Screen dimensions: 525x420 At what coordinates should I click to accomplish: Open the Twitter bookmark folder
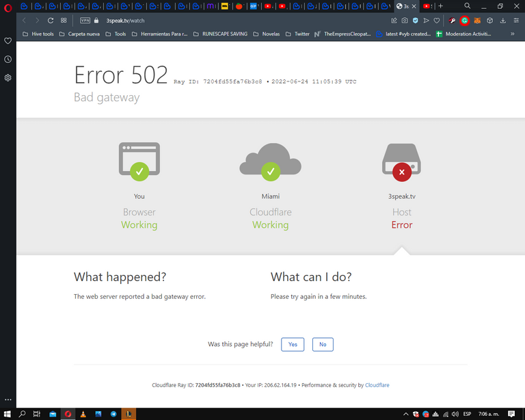pos(297,34)
